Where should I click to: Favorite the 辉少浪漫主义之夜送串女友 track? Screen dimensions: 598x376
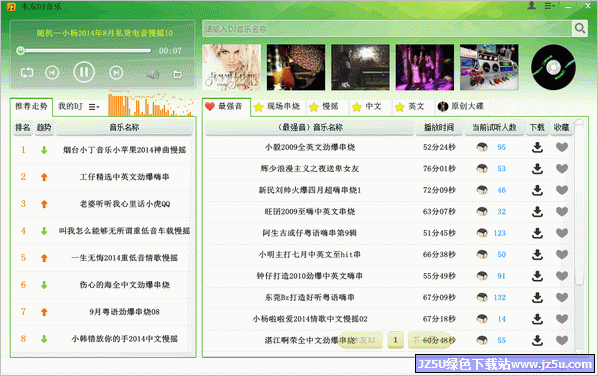tap(562, 169)
